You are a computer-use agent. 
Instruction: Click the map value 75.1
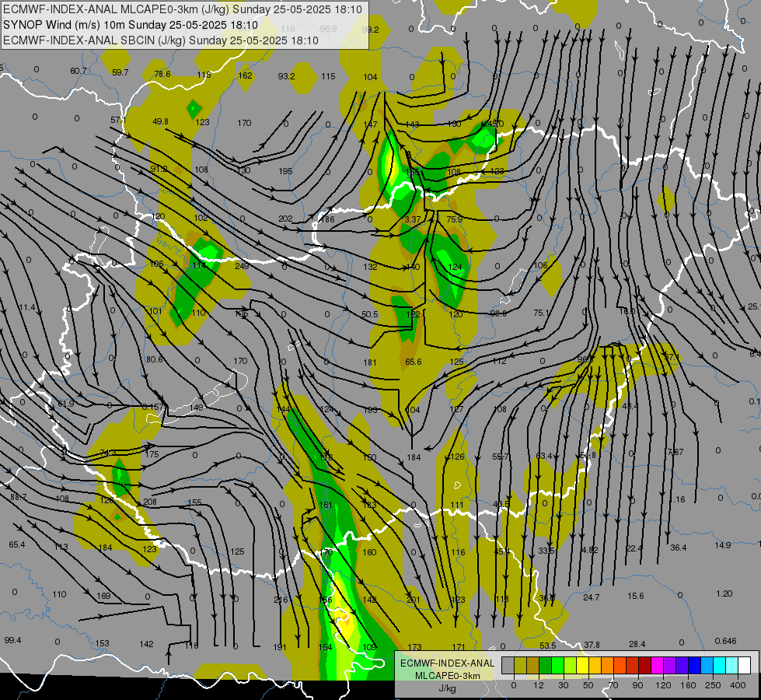[x=542, y=313]
